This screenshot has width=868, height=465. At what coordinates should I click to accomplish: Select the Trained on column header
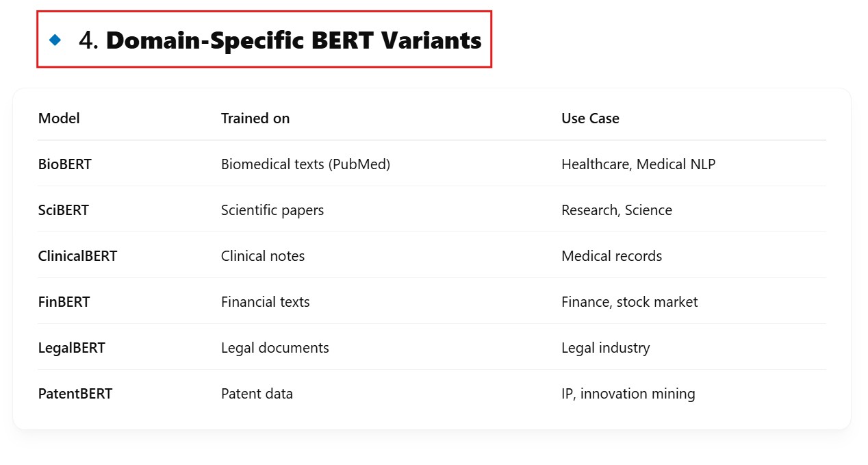click(x=255, y=118)
